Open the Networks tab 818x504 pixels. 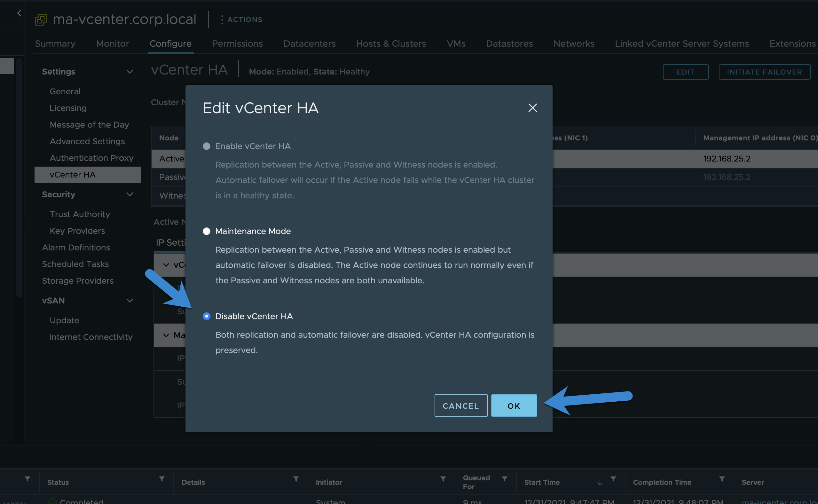574,44
